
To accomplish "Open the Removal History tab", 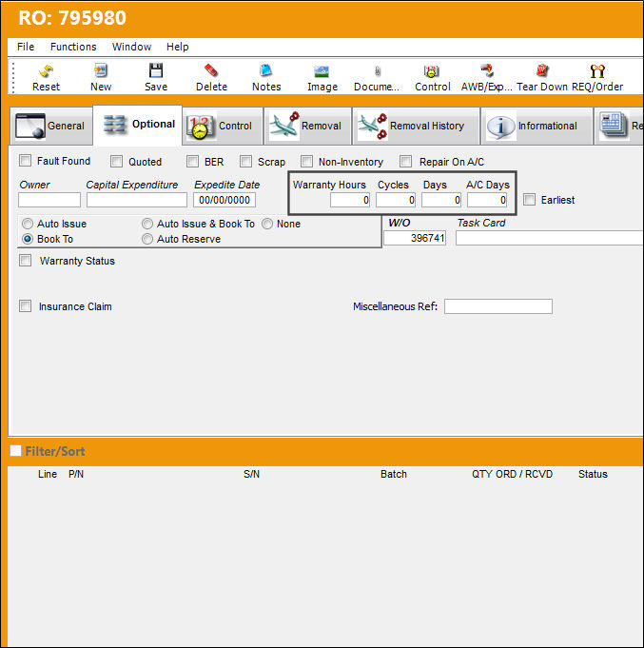I will point(416,126).
